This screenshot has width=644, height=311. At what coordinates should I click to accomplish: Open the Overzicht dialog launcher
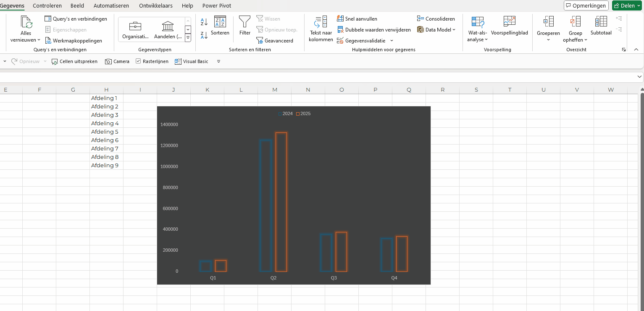click(623, 50)
